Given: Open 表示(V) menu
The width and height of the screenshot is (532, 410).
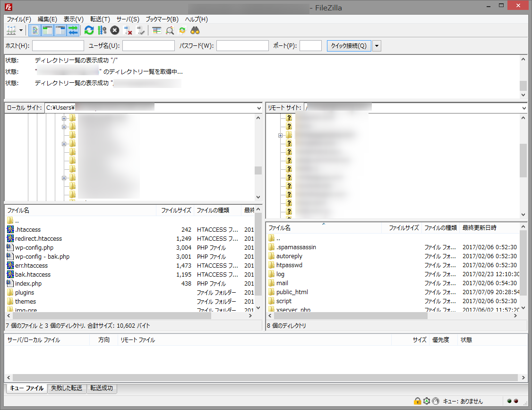Looking at the screenshot, I should coord(74,19).
